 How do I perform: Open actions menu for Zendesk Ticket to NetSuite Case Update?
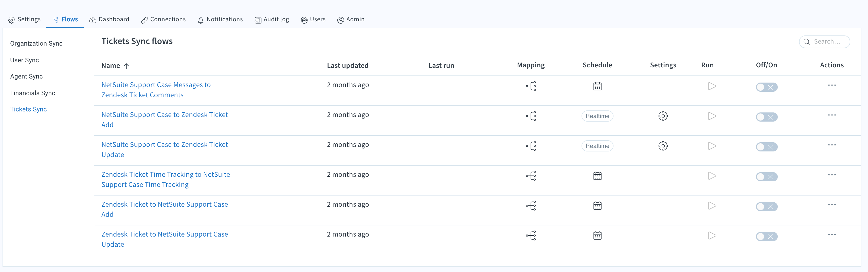tap(831, 235)
